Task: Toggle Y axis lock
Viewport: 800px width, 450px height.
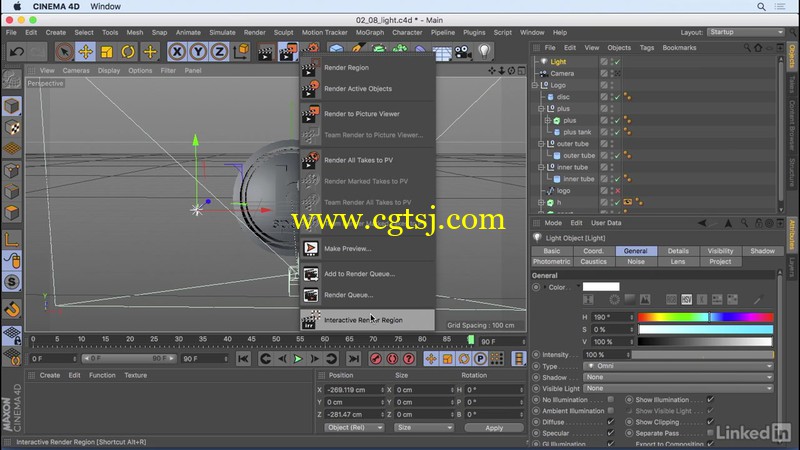Action: click(198, 52)
